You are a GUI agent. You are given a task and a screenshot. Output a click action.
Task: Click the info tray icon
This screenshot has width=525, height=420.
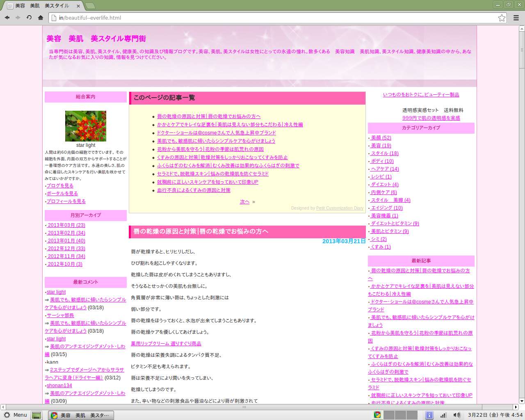coord(429,415)
